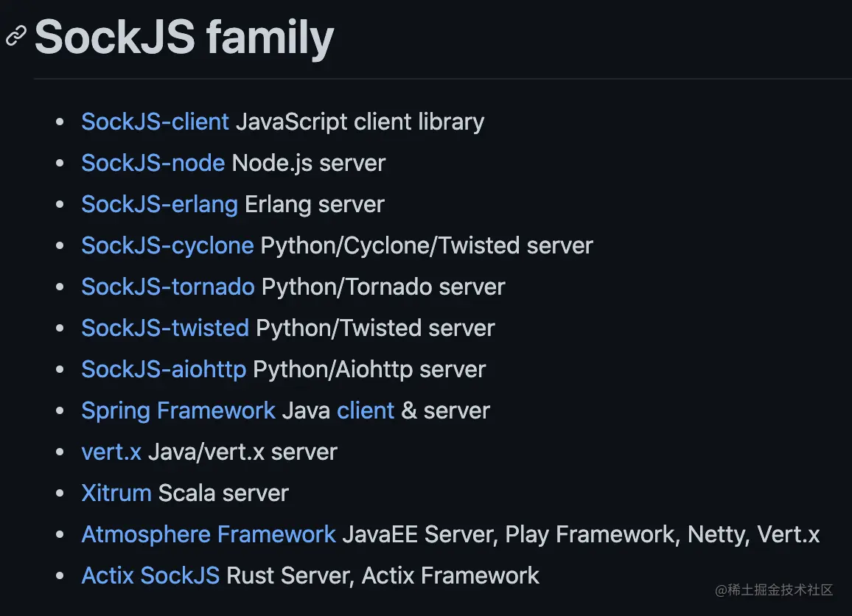The height and width of the screenshot is (616, 852).
Task: Visit the Xitrum Scala server link
Action: [116, 493]
